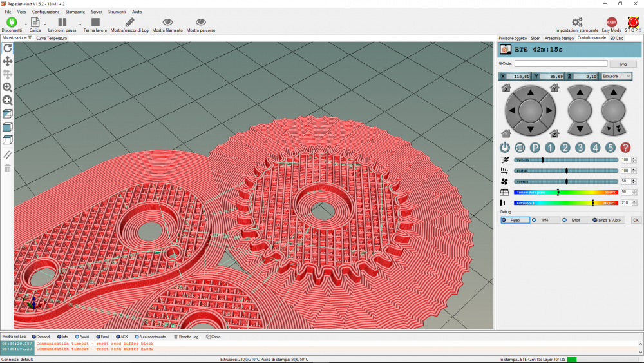644x363 pixels.
Task: Expand the Carica dropdown arrow
Action: click(44, 25)
